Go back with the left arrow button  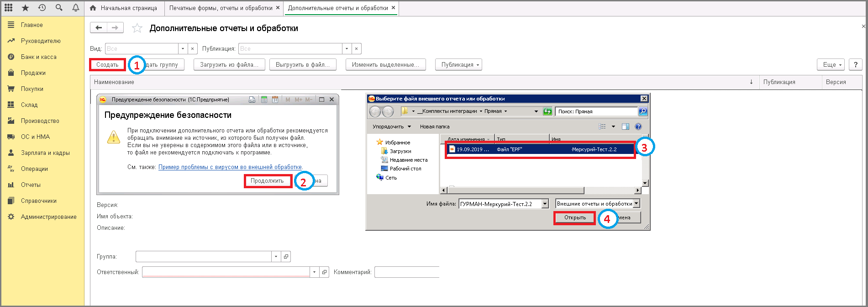99,28
